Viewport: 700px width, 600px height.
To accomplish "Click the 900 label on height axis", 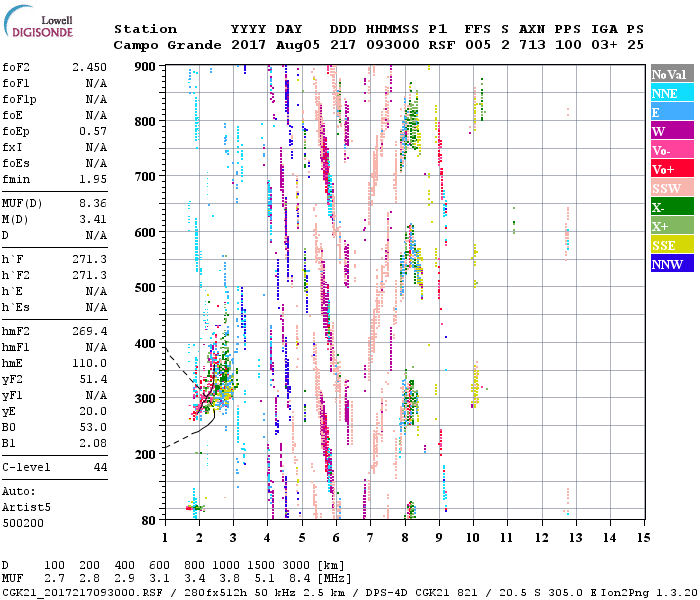I will click(x=146, y=67).
